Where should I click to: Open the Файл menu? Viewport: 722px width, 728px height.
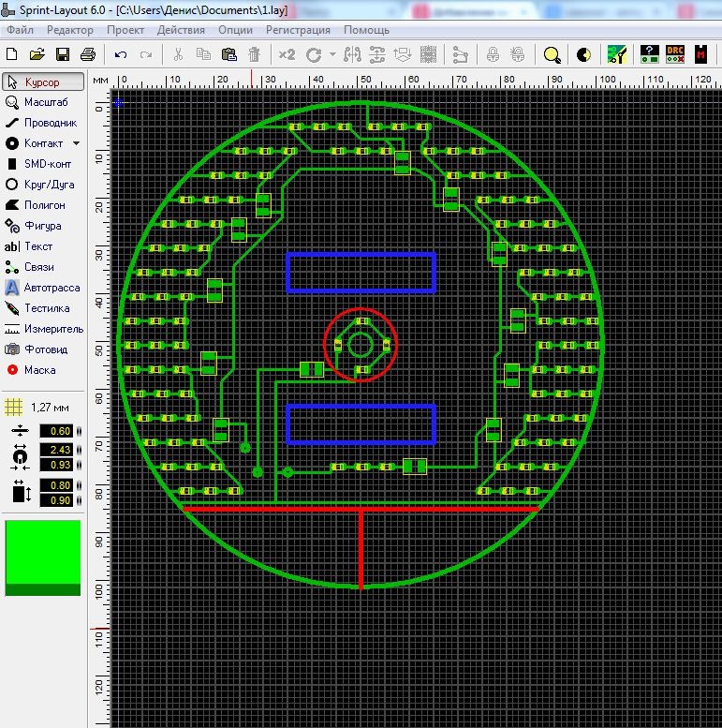20,30
